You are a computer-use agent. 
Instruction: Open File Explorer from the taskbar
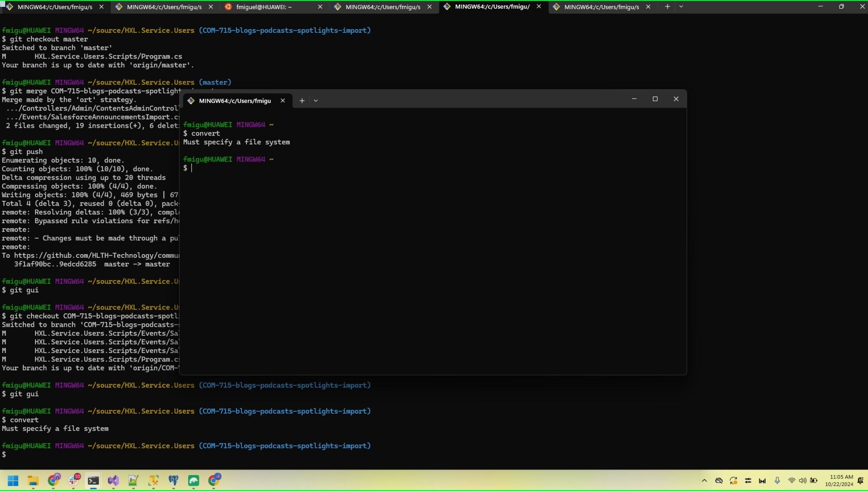33,481
